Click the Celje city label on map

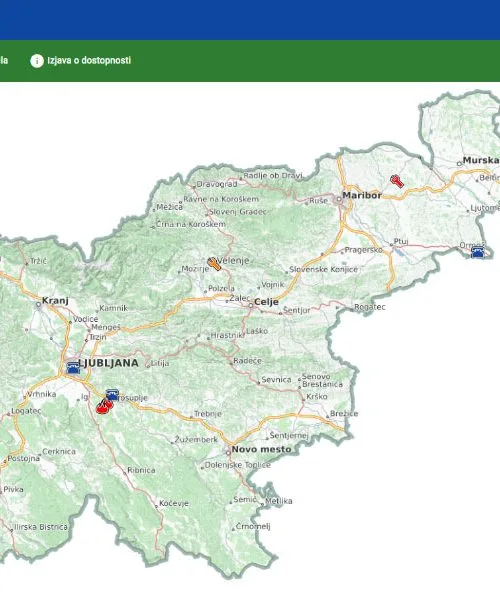tap(266, 302)
